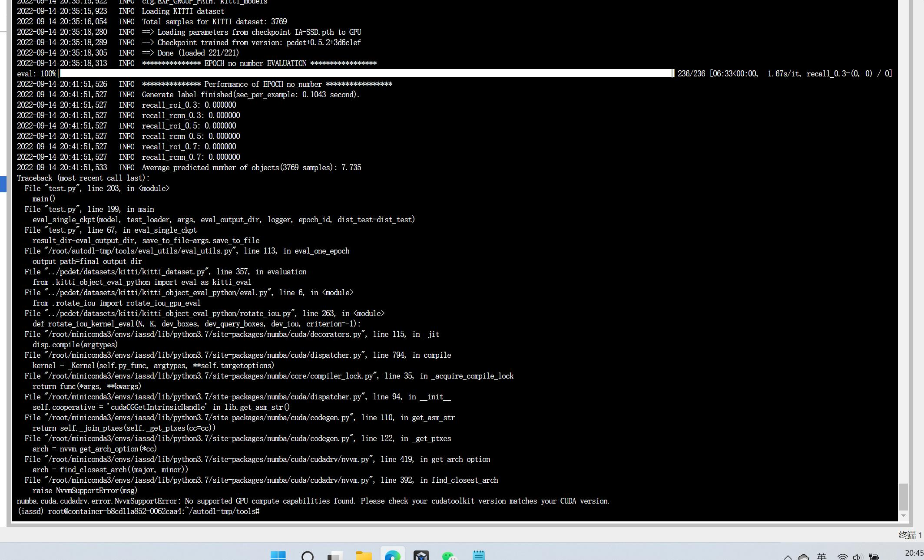Image resolution: width=924 pixels, height=560 pixels.
Task: Click 'from .rotate_iou import rotate_iou_gpu_eval' line
Action: [x=116, y=303]
